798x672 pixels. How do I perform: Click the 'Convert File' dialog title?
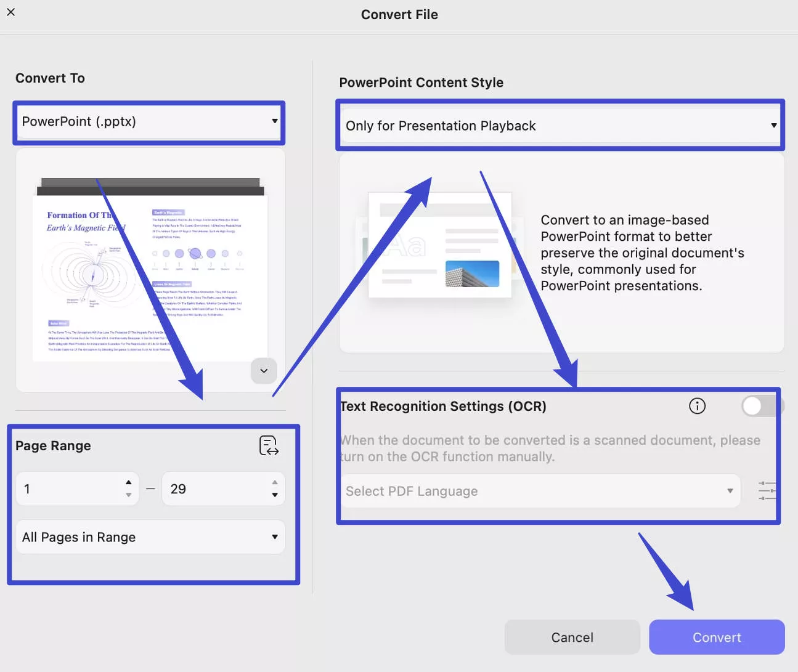(399, 15)
